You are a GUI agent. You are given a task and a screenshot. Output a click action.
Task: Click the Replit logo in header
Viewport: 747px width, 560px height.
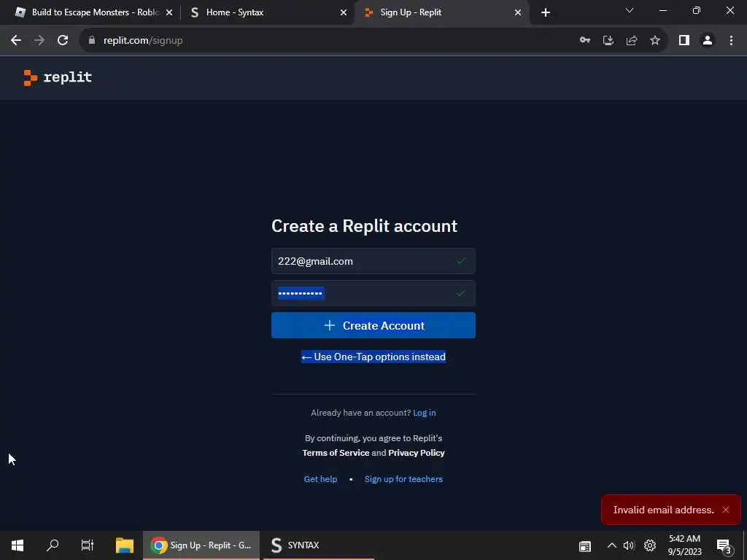click(x=58, y=77)
